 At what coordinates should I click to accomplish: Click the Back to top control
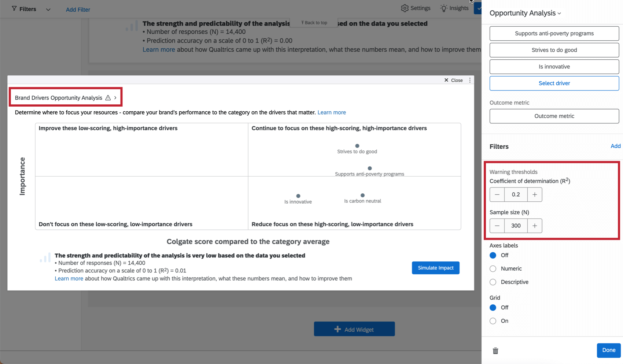click(313, 22)
